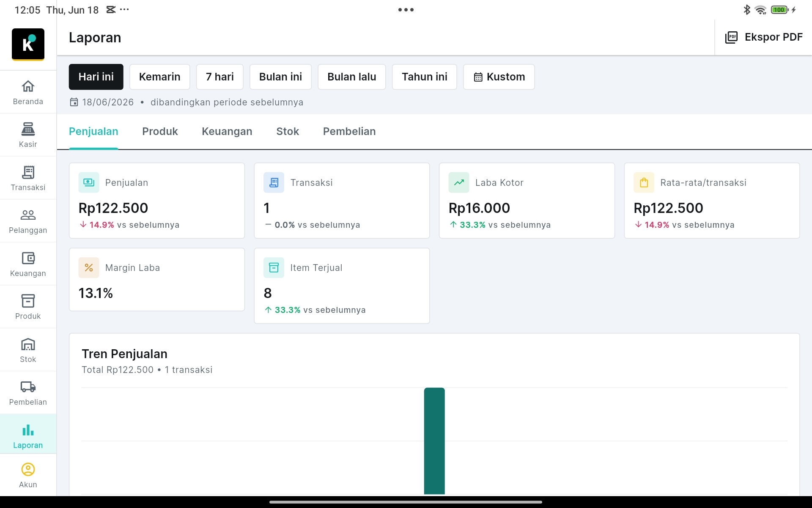Click the Item Terjual value 8
The width and height of the screenshot is (812, 508).
pos(268,293)
